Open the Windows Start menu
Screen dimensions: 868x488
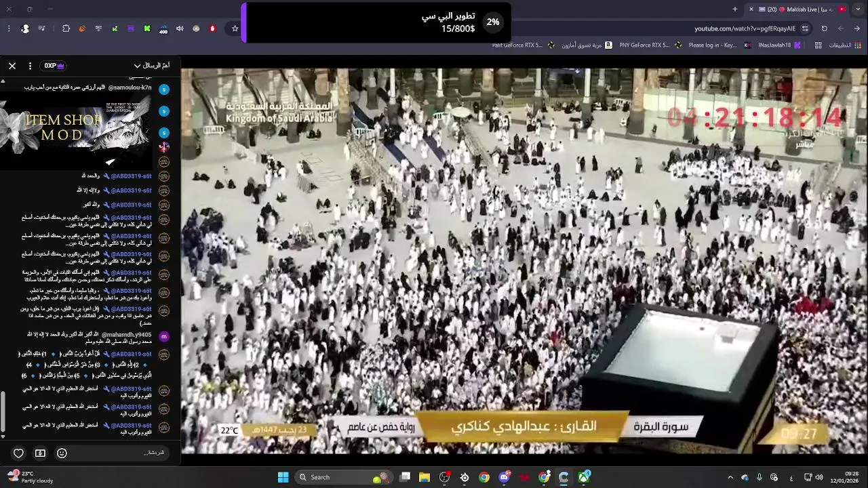pyautogui.click(x=283, y=477)
